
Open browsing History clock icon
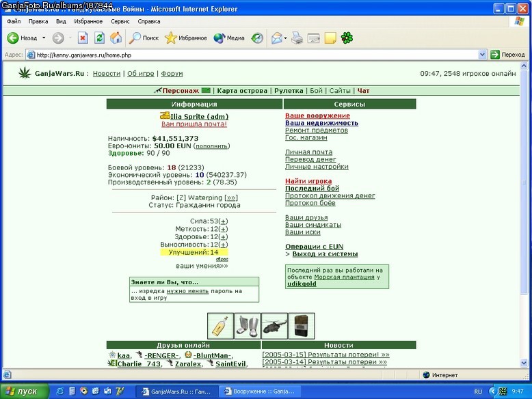[257, 38]
